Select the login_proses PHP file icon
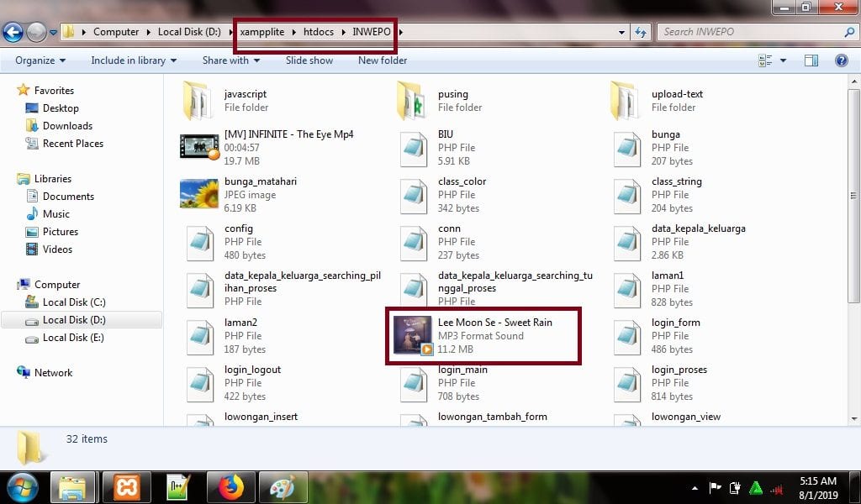 pyautogui.click(x=627, y=385)
